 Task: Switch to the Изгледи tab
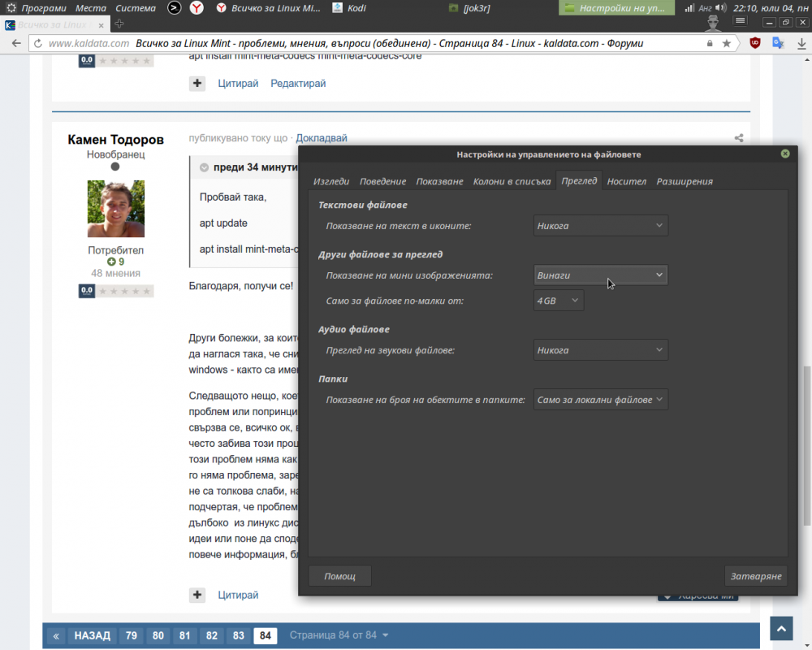click(x=331, y=181)
